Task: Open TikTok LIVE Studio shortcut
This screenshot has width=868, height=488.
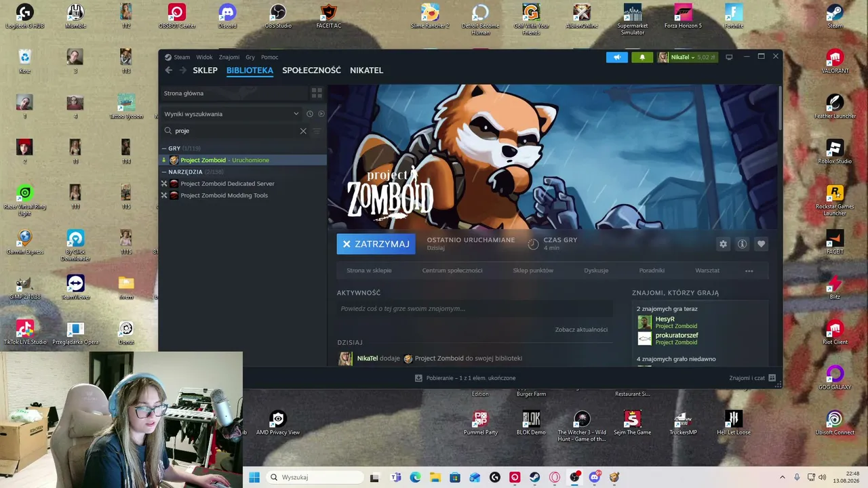Action: [25, 333]
